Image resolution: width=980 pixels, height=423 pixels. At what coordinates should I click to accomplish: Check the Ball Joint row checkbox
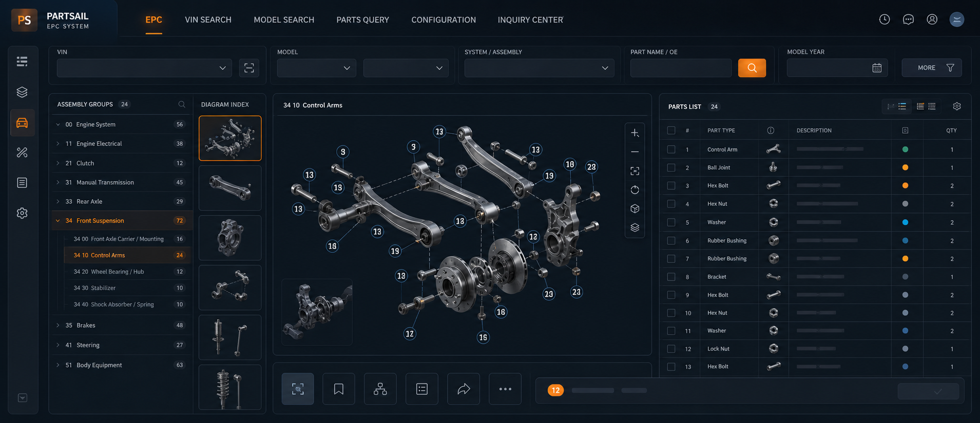coord(671,167)
